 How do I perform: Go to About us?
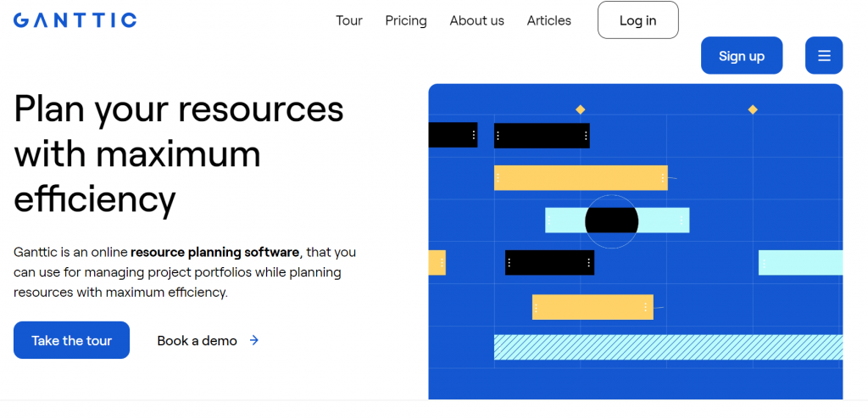(x=476, y=20)
